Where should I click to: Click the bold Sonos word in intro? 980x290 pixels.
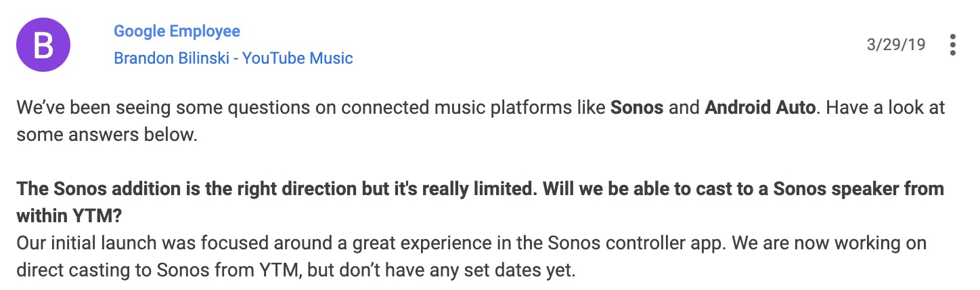pos(637,108)
